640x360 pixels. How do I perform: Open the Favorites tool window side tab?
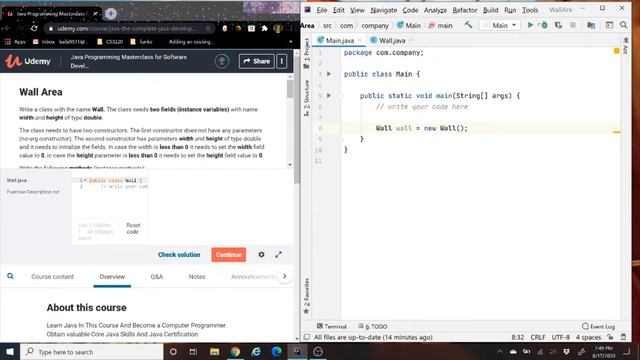(307, 296)
